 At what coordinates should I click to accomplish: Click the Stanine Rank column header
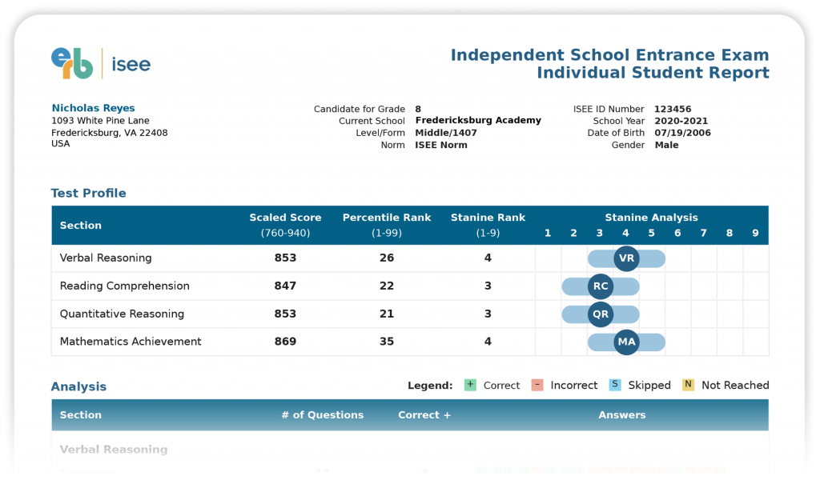coord(488,218)
